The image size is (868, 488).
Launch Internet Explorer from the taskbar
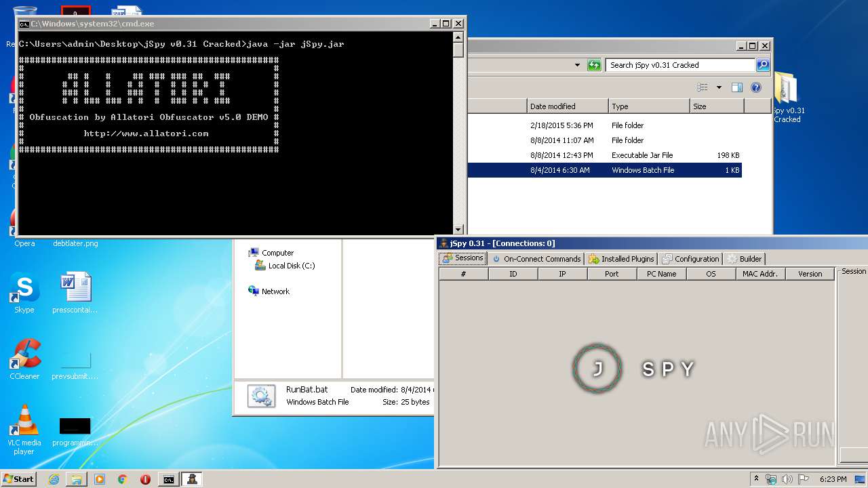click(x=54, y=479)
